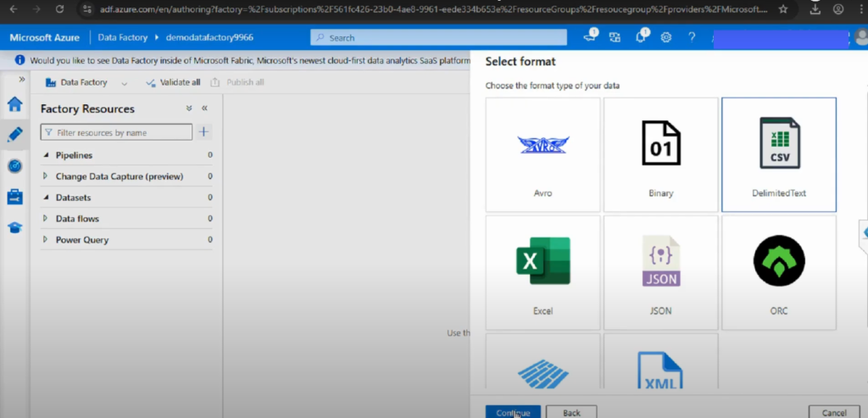Image resolution: width=868 pixels, height=418 pixels.
Task: Select the DelimitedText CSV format tile
Action: (779, 154)
